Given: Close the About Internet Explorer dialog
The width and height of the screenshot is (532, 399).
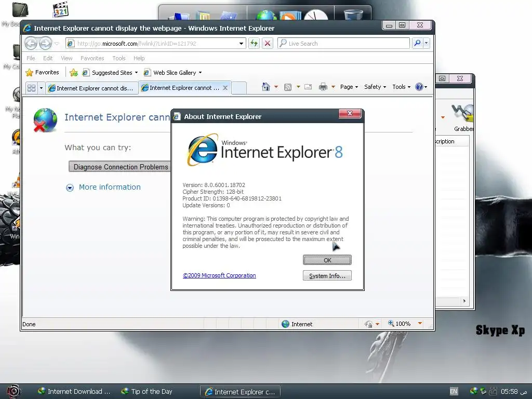Looking at the screenshot, I should click(350, 113).
